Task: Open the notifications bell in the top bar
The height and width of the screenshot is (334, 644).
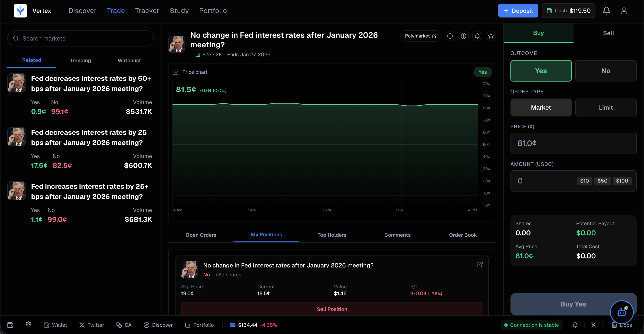Action: point(606,10)
